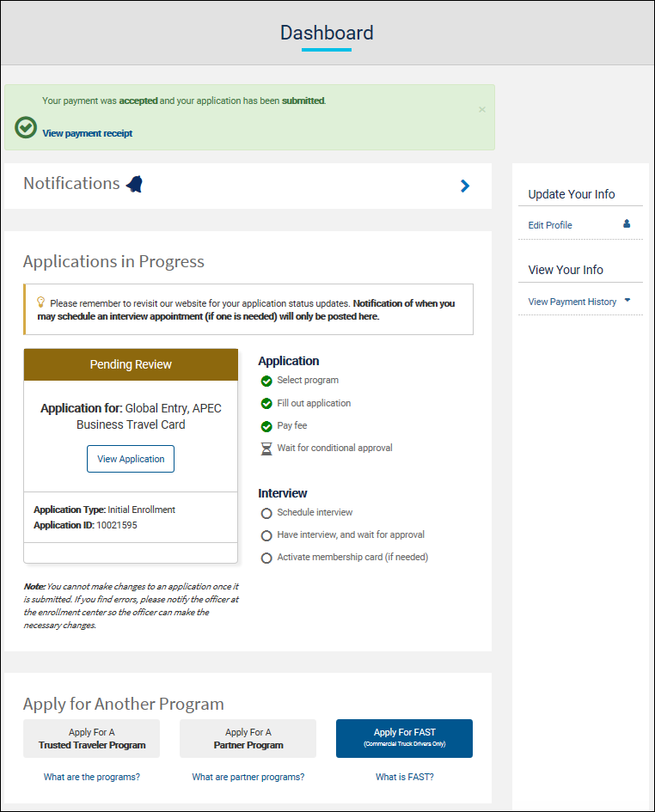Click the View Application button
Screen dimensions: 655x812
(131, 459)
